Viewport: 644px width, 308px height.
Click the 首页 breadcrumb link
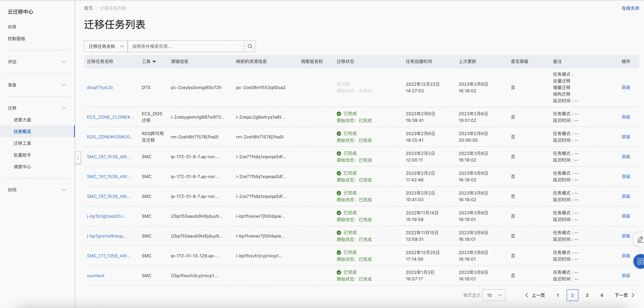(88, 8)
